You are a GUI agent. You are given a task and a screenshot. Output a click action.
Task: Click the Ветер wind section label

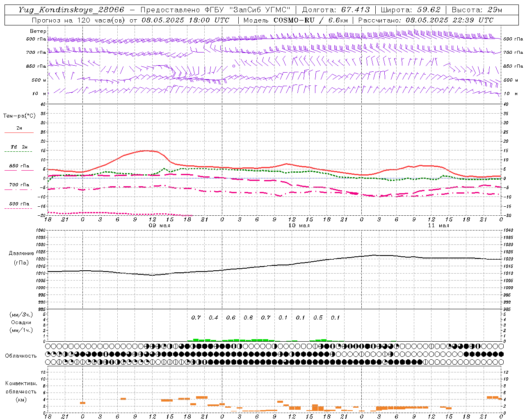point(38,31)
